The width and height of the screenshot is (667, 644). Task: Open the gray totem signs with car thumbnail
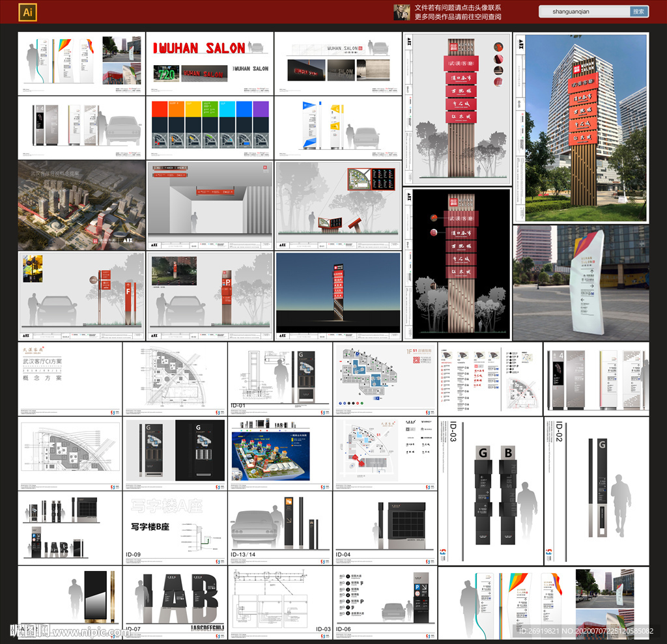tap(81, 128)
